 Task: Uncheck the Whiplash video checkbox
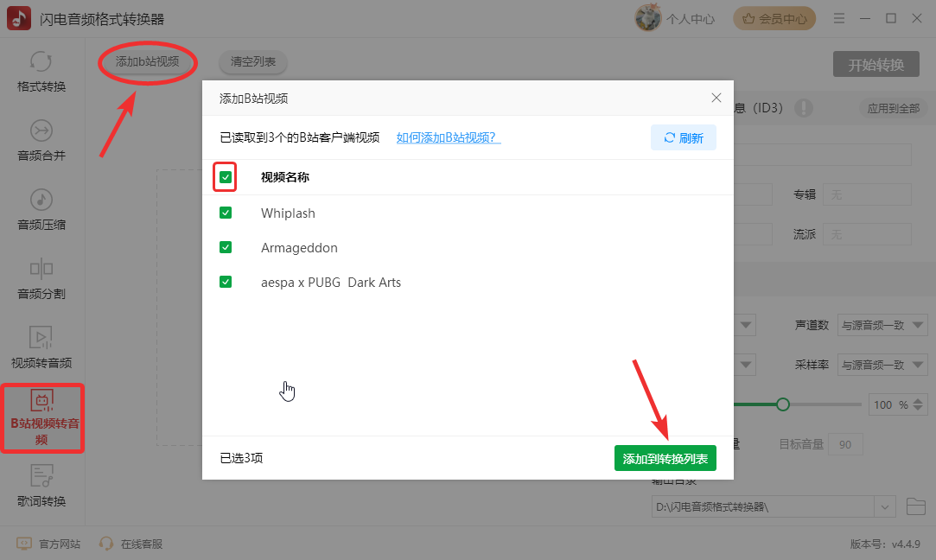coord(225,213)
